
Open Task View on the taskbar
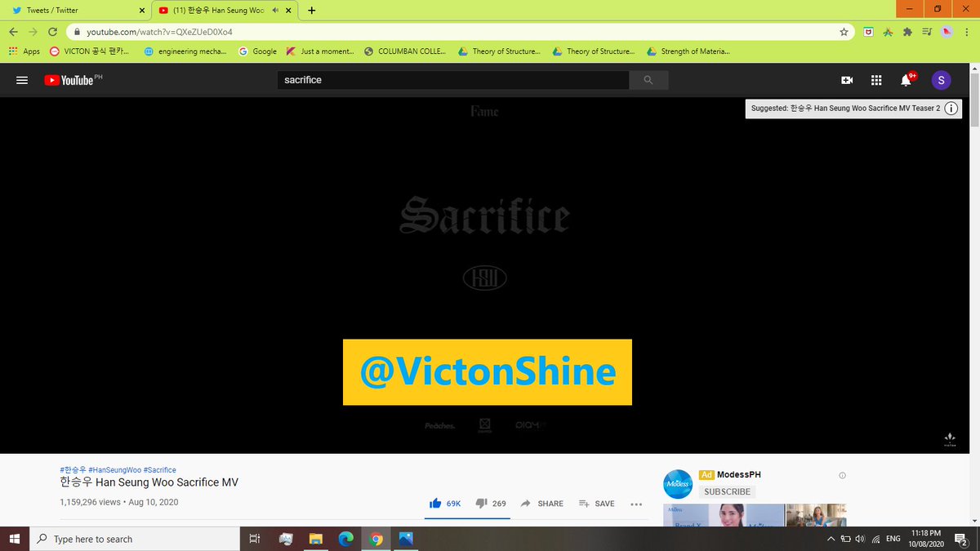point(254,539)
